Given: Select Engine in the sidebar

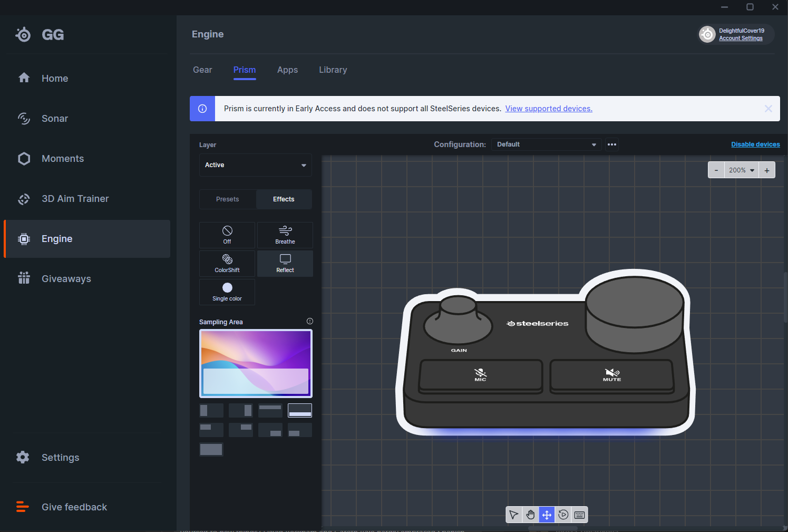Looking at the screenshot, I should [x=87, y=239].
